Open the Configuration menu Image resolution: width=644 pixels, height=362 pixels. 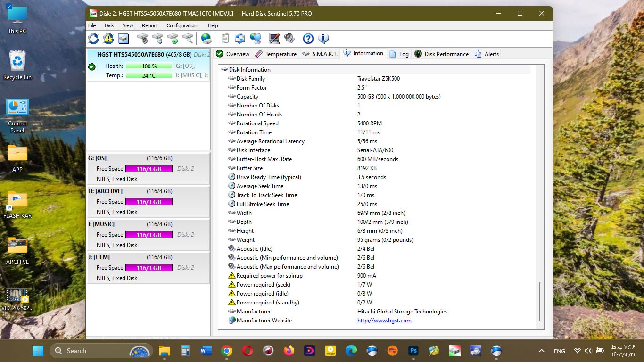182,25
